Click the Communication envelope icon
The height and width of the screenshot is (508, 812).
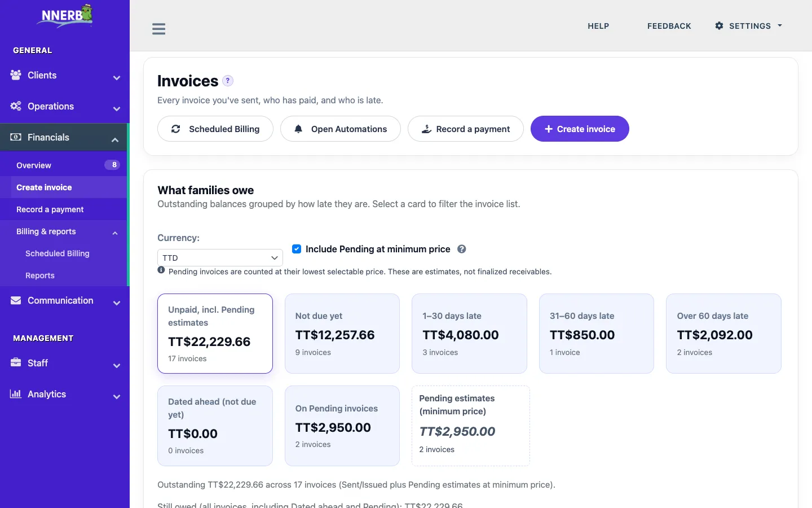pyautogui.click(x=16, y=300)
